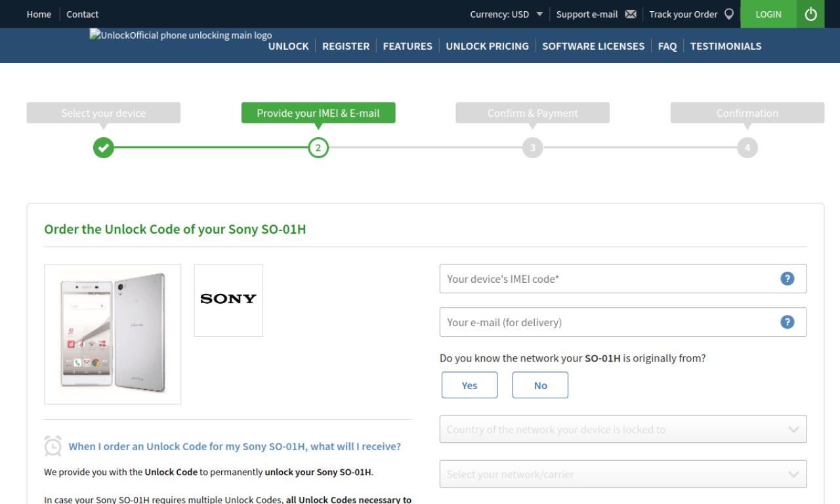Open the SOFTWARE LICENSES menu item
Screen dimensions: 840x504
tap(593, 46)
